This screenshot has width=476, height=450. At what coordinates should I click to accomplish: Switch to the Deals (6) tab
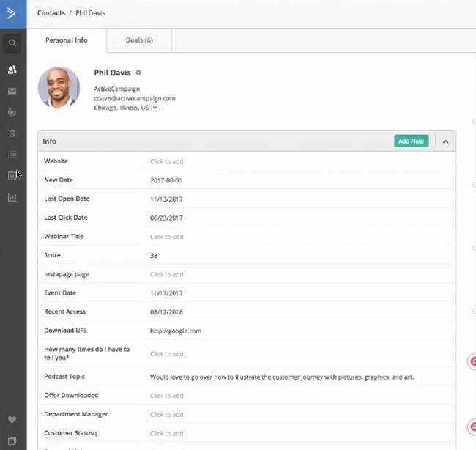tap(139, 40)
